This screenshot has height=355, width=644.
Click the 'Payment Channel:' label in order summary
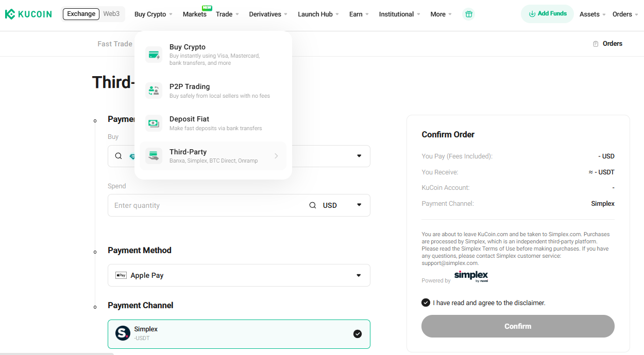448,203
